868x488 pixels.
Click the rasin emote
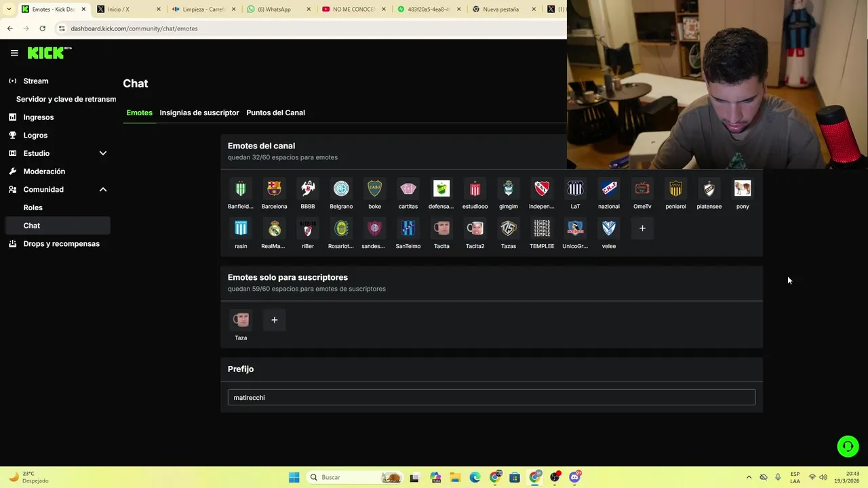tap(241, 228)
